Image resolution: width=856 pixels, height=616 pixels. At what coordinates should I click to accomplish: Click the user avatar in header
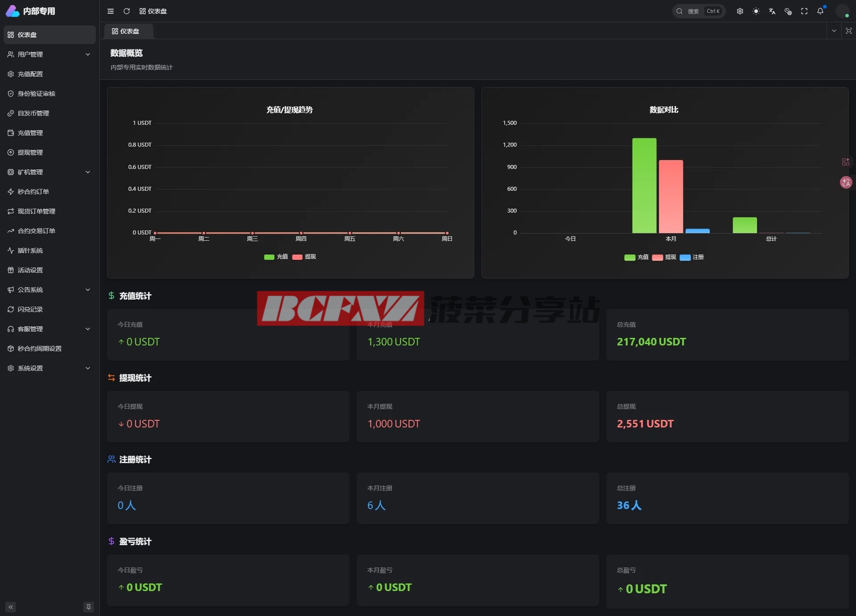[842, 11]
